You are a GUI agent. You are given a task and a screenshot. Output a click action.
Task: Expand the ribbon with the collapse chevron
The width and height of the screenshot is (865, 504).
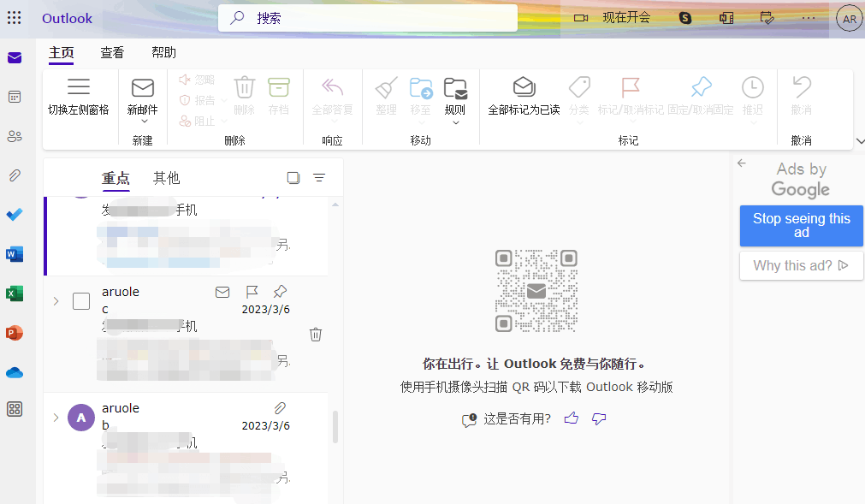click(x=860, y=141)
